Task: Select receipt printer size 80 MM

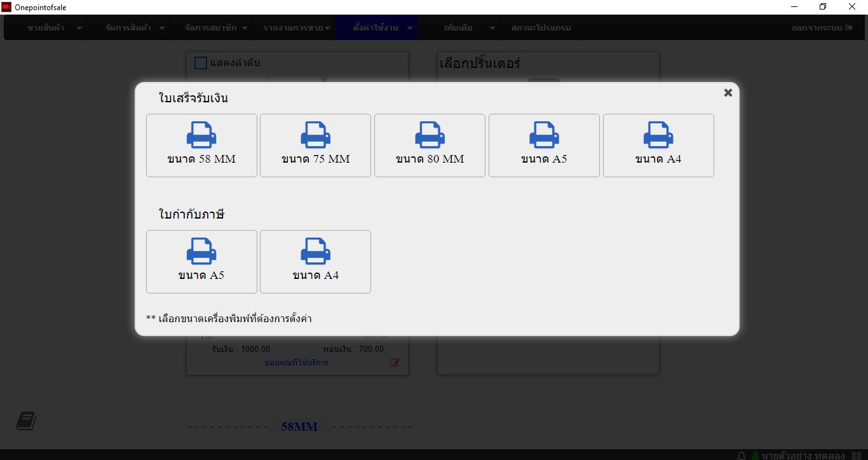Action: click(430, 145)
